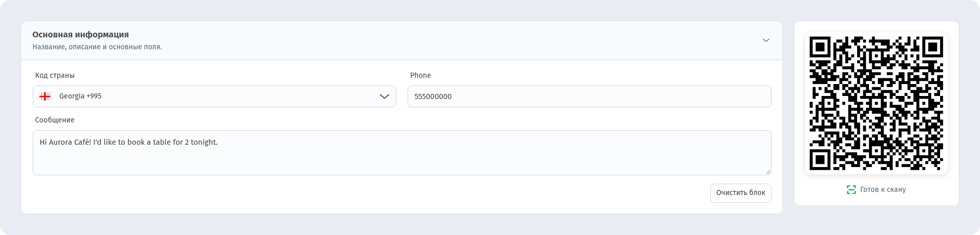Collapse the Основная информация section chevron
Image resolution: width=980 pixels, height=235 pixels.
[766, 40]
